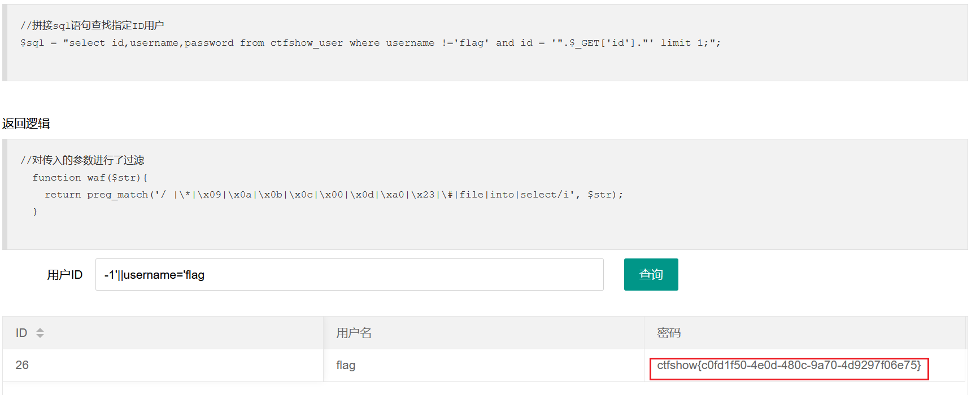Select the 用户名 column header

click(354, 333)
